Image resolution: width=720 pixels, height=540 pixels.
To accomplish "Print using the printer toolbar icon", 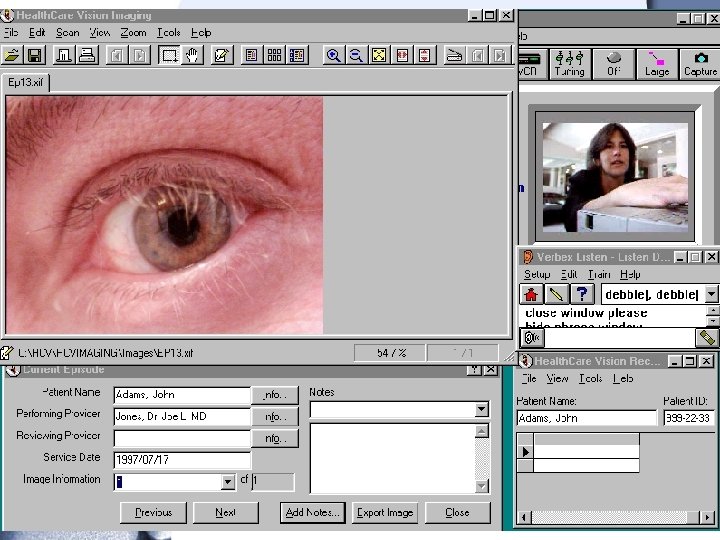I will [x=87, y=56].
